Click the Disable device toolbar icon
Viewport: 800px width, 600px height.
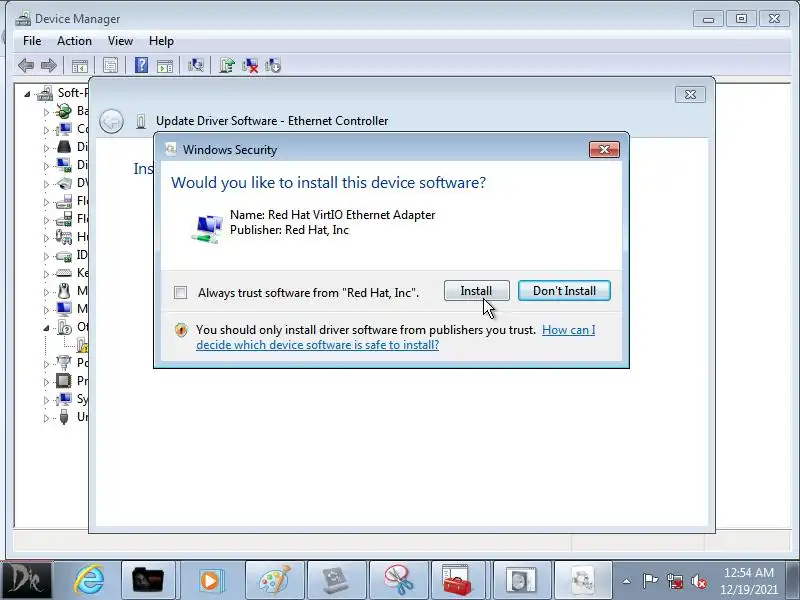(x=273, y=65)
